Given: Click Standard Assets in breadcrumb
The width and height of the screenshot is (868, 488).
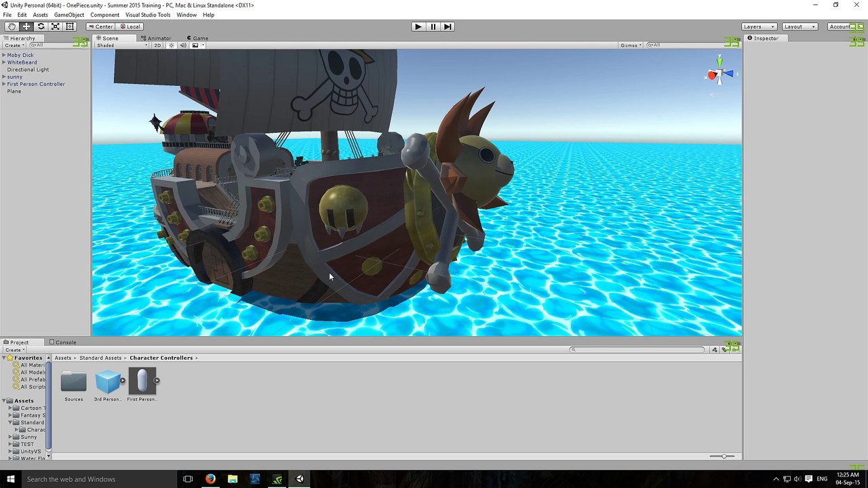Looking at the screenshot, I should click(100, 358).
